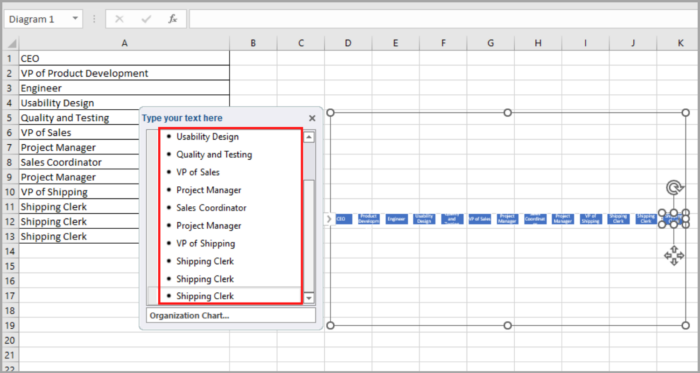
Task: Click the CEO box in SmartArt diagram
Action: (343, 219)
